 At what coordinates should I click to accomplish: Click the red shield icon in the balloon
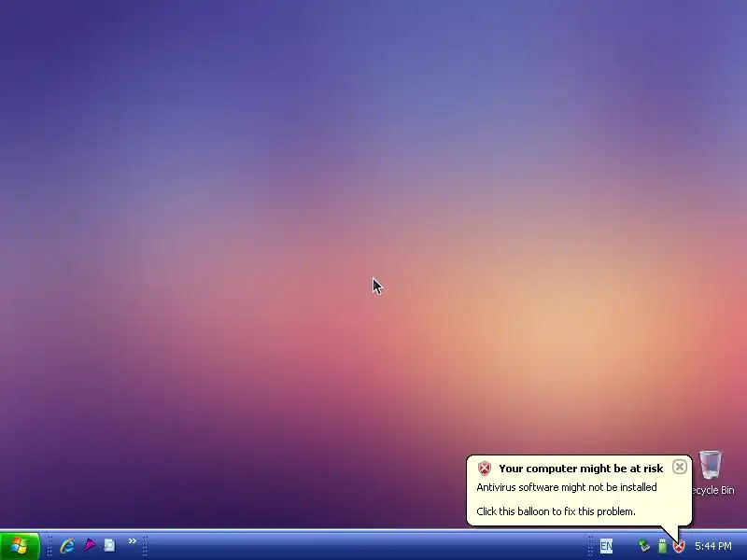click(x=484, y=469)
